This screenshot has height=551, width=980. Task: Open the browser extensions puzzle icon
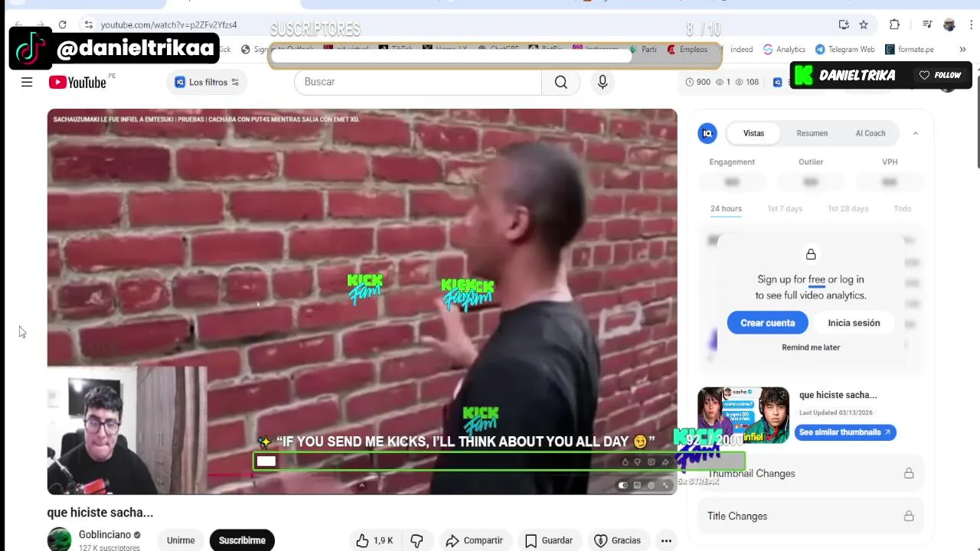(894, 24)
